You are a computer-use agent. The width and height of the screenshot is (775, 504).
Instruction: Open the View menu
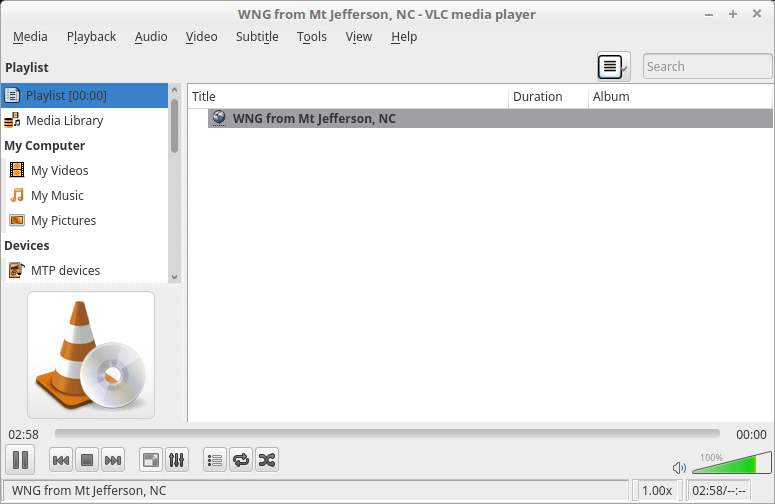click(359, 37)
